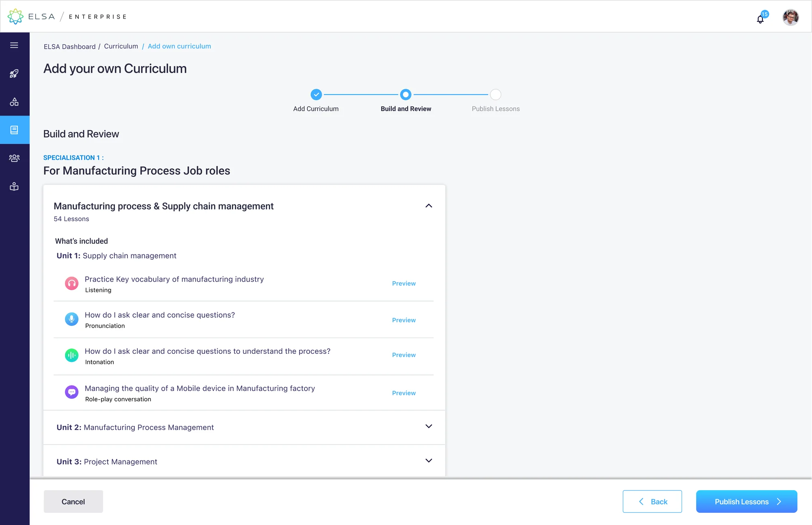Image resolution: width=812 pixels, height=525 pixels.
Task: Click Curriculum in the breadcrumb
Action: pyautogui.click(x=121, y=46)
